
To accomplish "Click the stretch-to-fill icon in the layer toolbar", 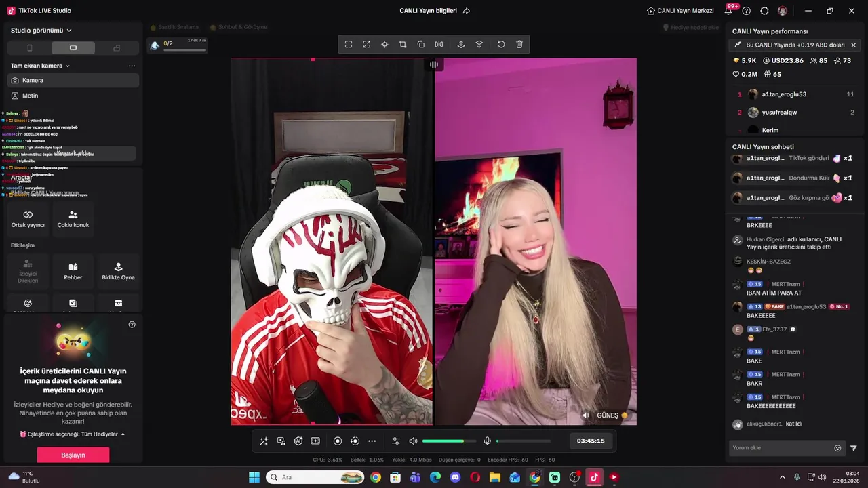I will [x=366, y=44].
